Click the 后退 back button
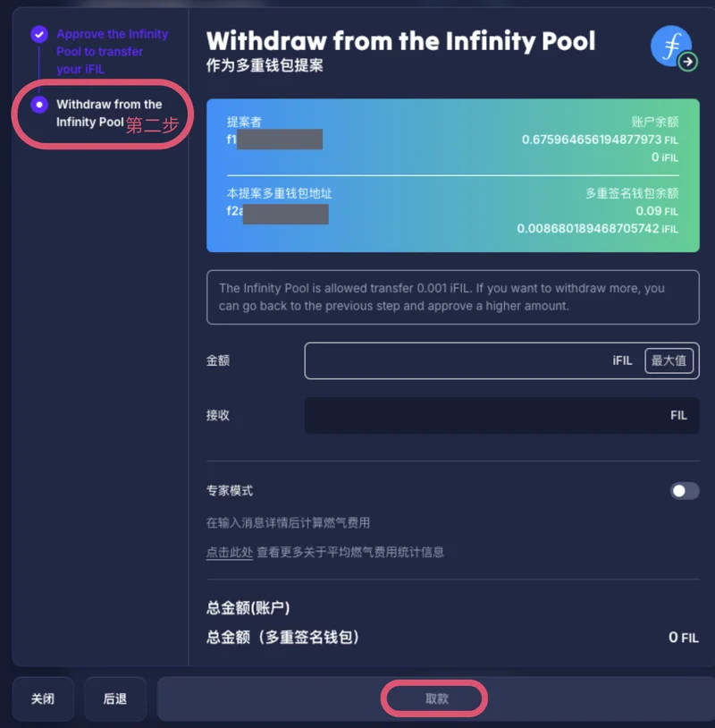Image resolution: width=715 pixels, height=728 pixels. coord(114,698)
